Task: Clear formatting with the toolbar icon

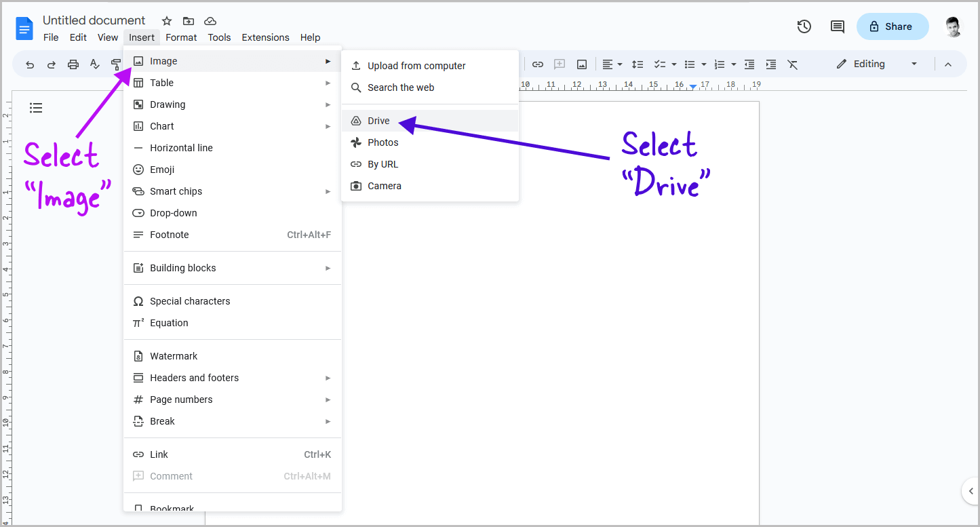Action: coord(792,64)
